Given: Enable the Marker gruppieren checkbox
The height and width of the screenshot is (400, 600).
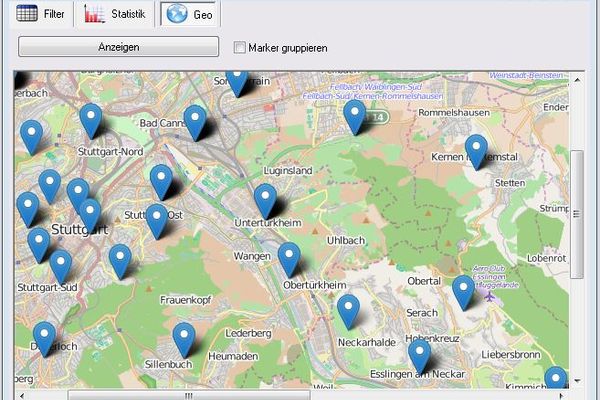Looking at the screenshot, I should pyautogui.click(x=240, y=48).
